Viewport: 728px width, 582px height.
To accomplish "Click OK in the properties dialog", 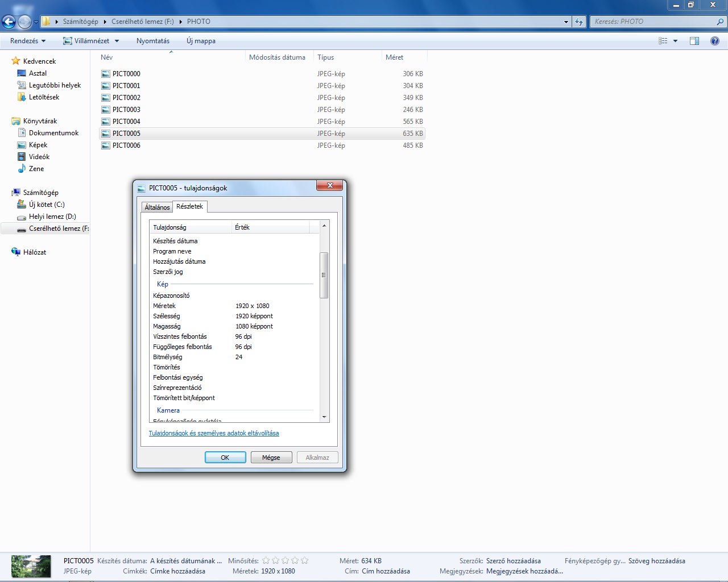I will tap(225, 458).
